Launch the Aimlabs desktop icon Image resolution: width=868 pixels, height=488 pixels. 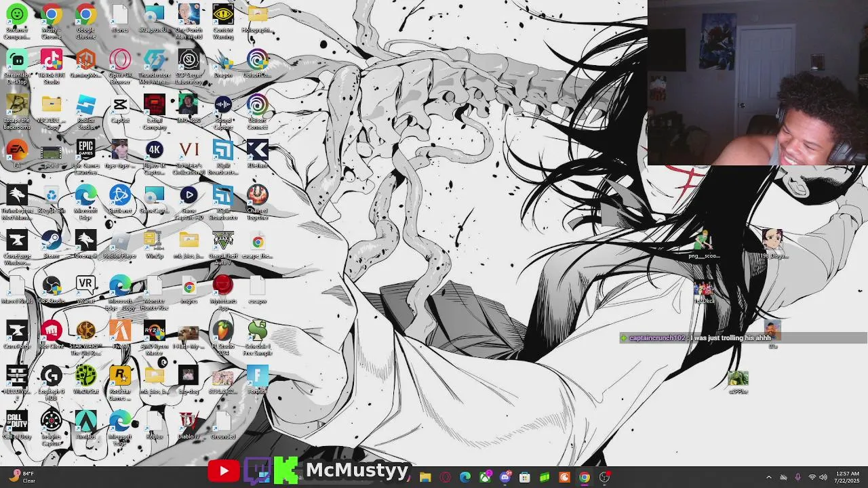pos(85,425)
